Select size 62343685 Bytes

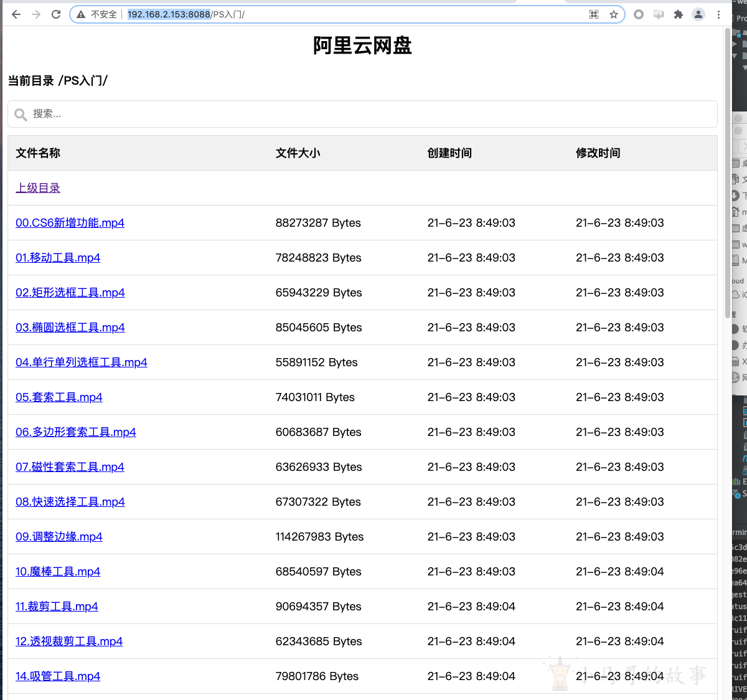(319, 641)
